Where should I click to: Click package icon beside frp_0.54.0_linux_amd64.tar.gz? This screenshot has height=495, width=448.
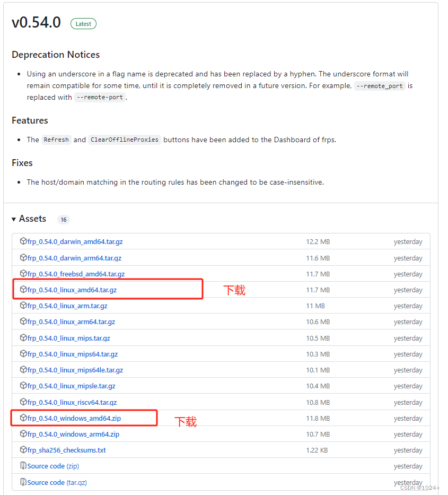[x=23, y=290]
